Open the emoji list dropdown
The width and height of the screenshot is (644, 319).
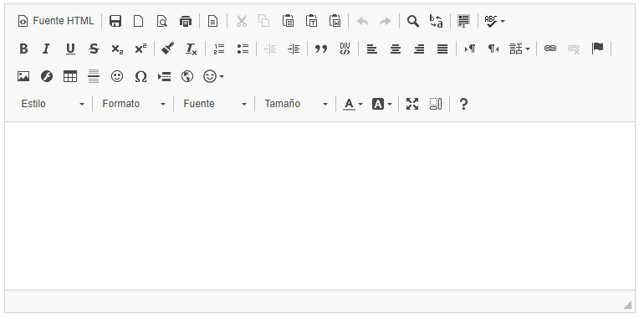(213, 76)
